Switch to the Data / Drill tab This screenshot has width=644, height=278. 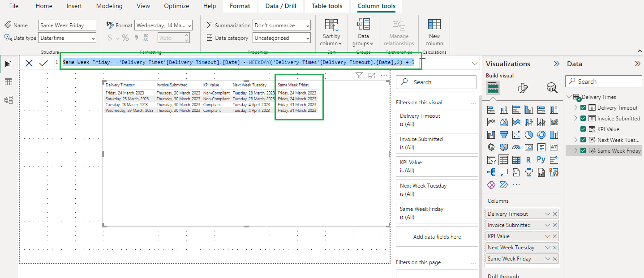281,6
